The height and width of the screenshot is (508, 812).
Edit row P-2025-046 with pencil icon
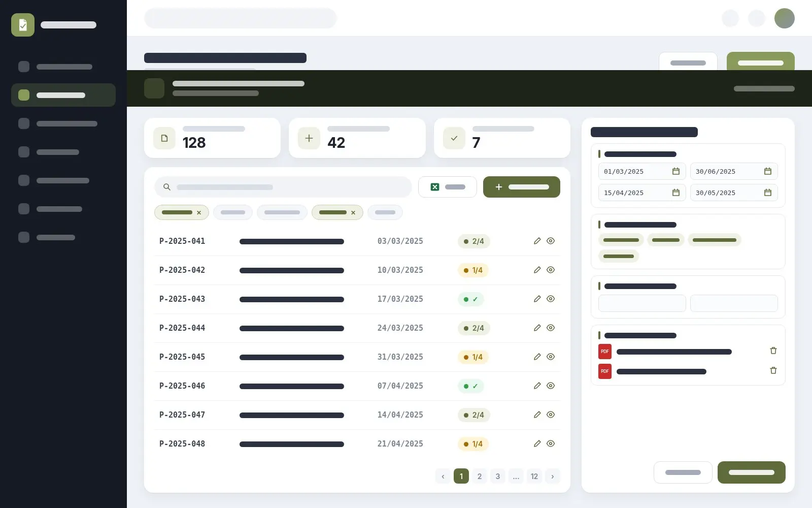(537, 386)
